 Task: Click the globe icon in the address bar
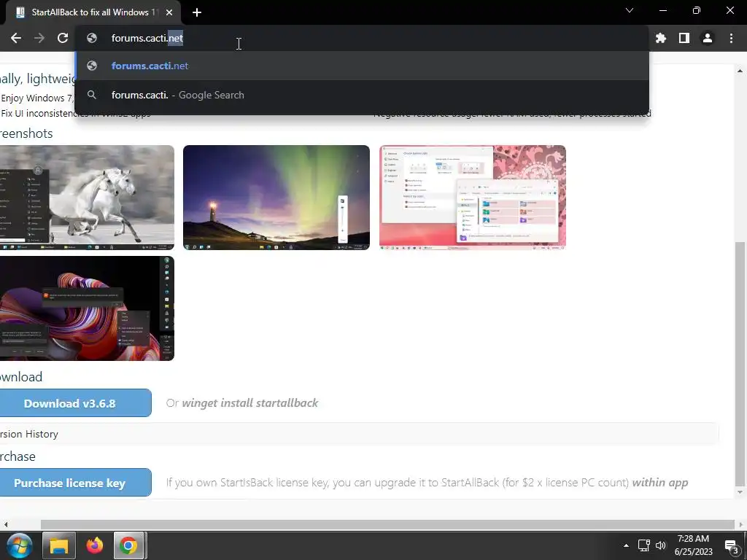point(92,38)
